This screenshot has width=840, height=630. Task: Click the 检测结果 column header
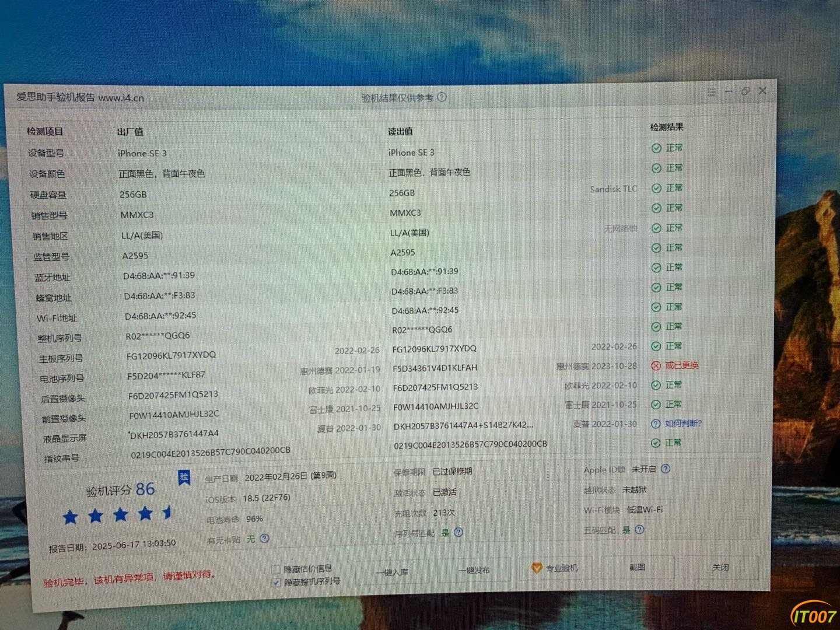[x=667, y=127]
